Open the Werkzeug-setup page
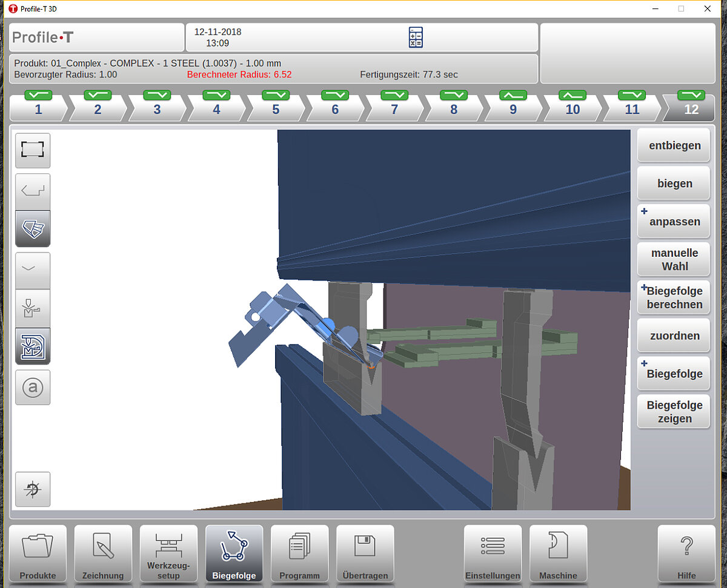 pos(168,553)
